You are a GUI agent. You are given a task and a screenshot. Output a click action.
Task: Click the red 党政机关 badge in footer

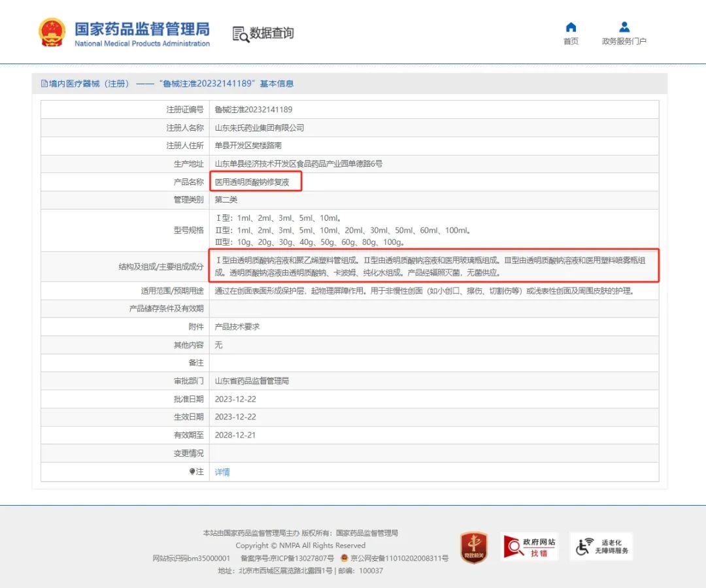click(x=473, y=547)
